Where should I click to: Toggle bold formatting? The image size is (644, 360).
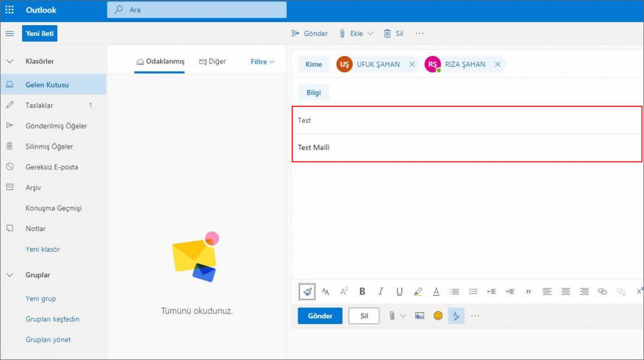362,291
